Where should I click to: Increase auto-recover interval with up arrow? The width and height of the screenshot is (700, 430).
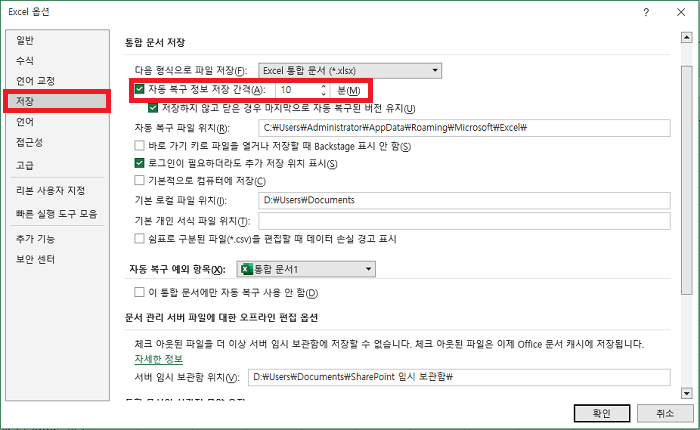pos(324,87)
